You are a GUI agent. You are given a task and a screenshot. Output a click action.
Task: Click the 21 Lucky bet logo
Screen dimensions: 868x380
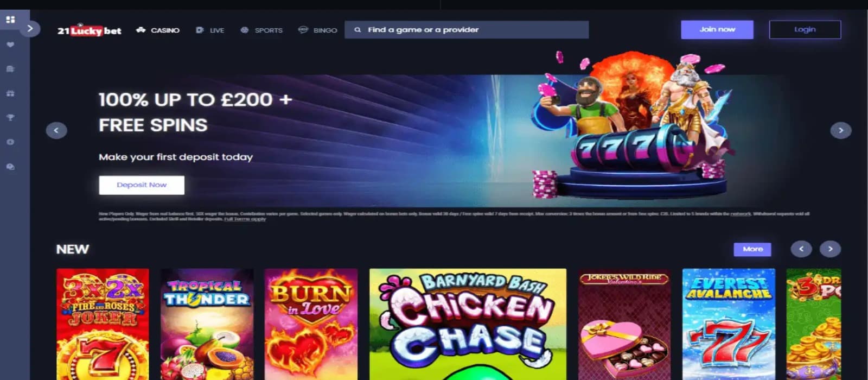(x=90, y=30)
